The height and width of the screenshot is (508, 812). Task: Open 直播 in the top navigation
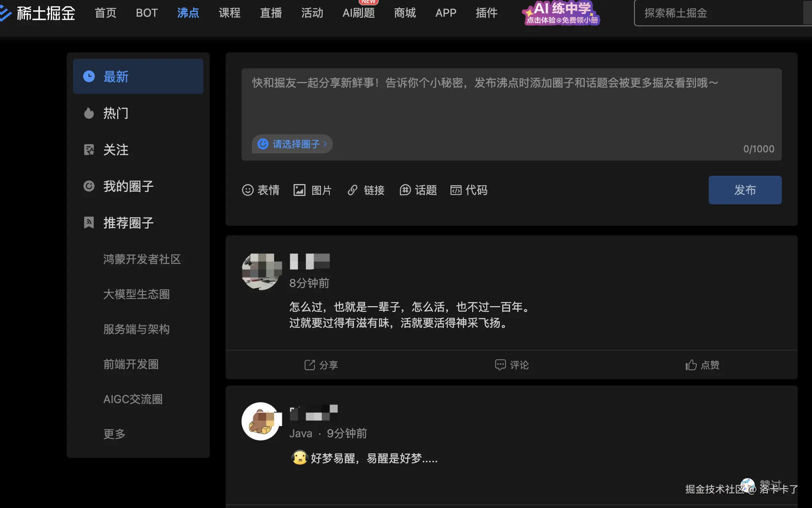point(271,13)
